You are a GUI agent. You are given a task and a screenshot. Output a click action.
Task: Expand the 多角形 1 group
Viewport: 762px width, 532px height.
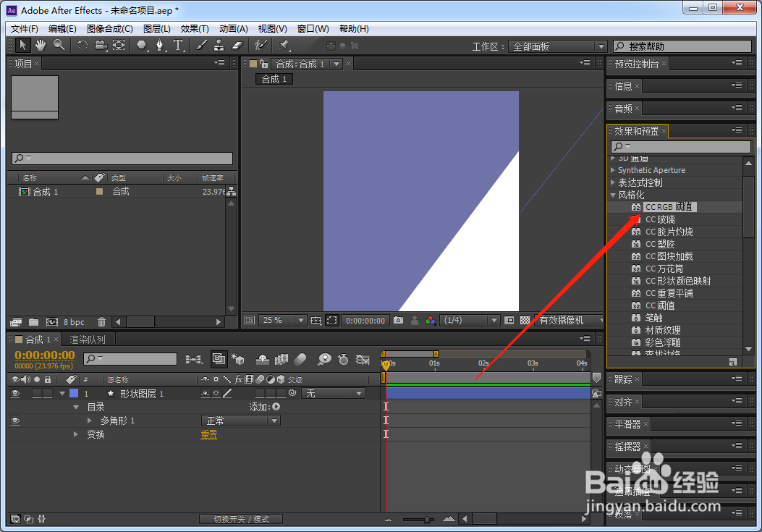(90, 421)
